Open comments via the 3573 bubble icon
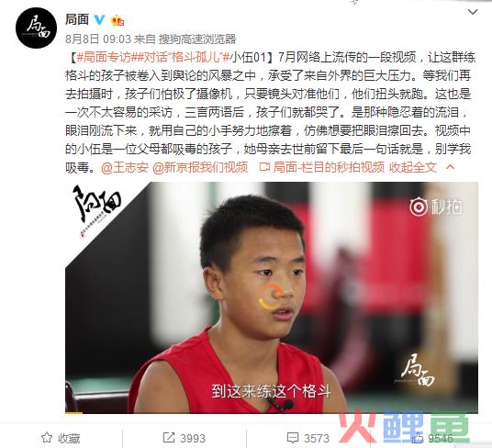This screenshot has height=448, width=492. pyautogui.click(x=308, y=438)
